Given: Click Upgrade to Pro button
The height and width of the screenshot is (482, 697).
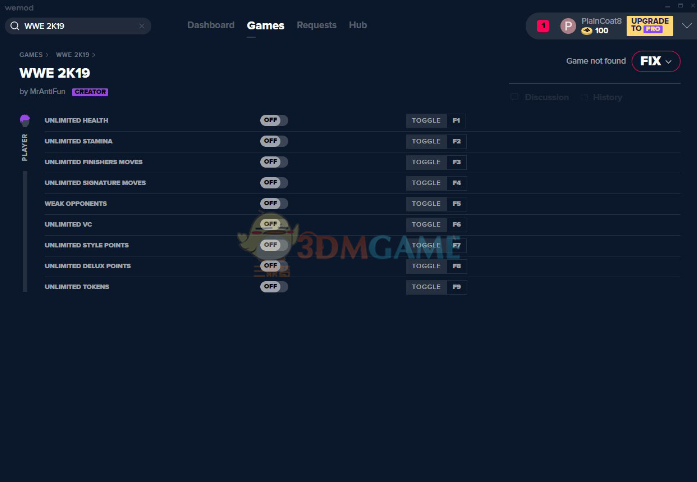Looking at the screenshot, I should point(649,25).
